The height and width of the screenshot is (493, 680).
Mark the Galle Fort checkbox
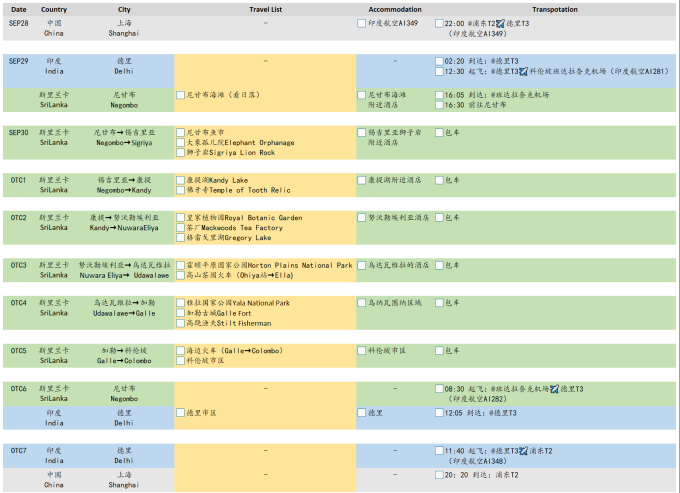pos(180,313)
